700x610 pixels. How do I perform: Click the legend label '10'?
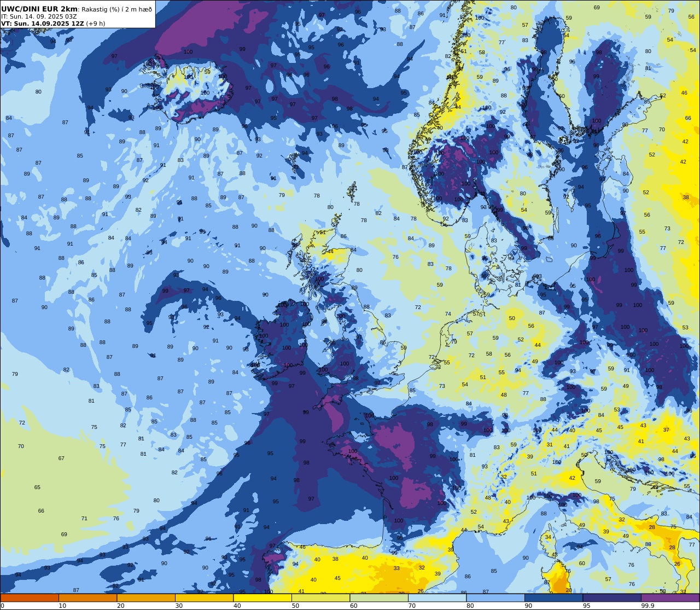coord(62,606)
